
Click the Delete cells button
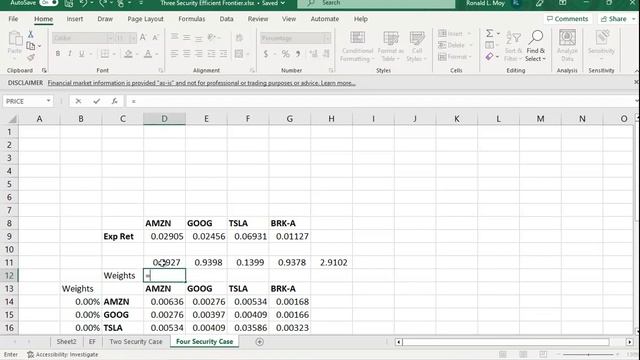tap(454, 45)
